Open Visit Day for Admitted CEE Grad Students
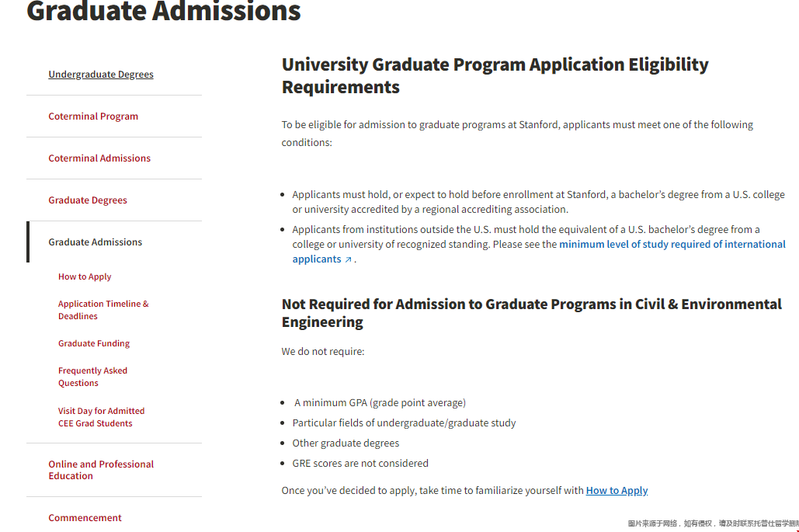The width and height of the screenshot is (799, 532). point(101,417)
